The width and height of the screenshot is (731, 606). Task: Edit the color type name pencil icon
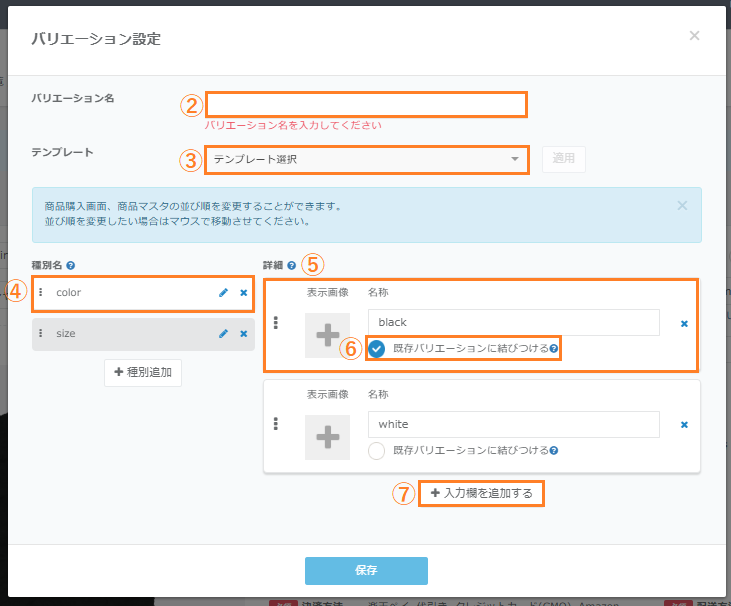click(x=224, y=293)
